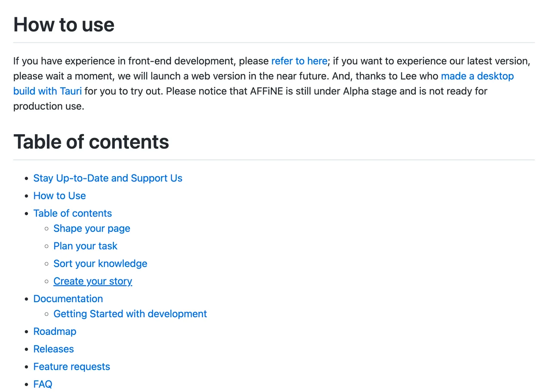Click 'build with Tauri' link text

pyautogui.click(x=47, y=91)
